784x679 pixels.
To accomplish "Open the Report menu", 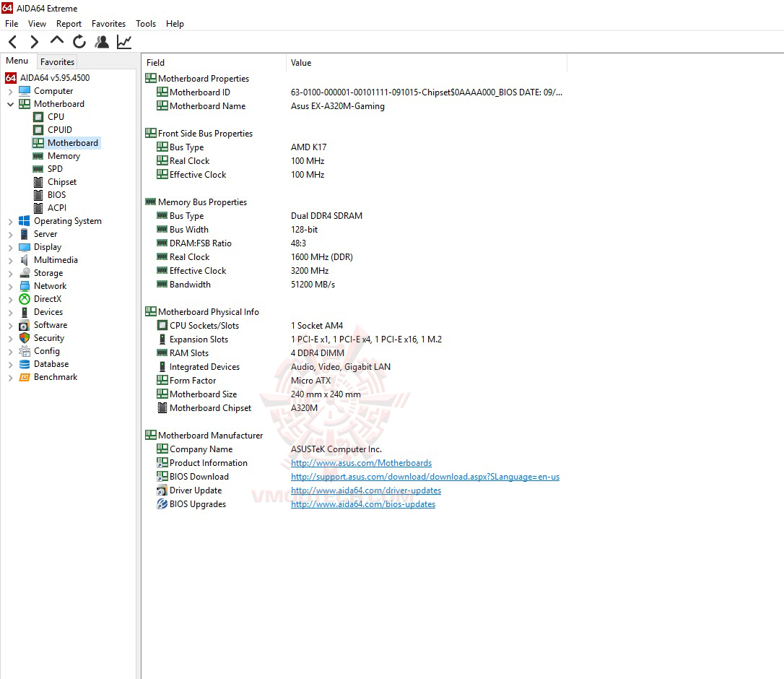I will click(x=69, y=24).
